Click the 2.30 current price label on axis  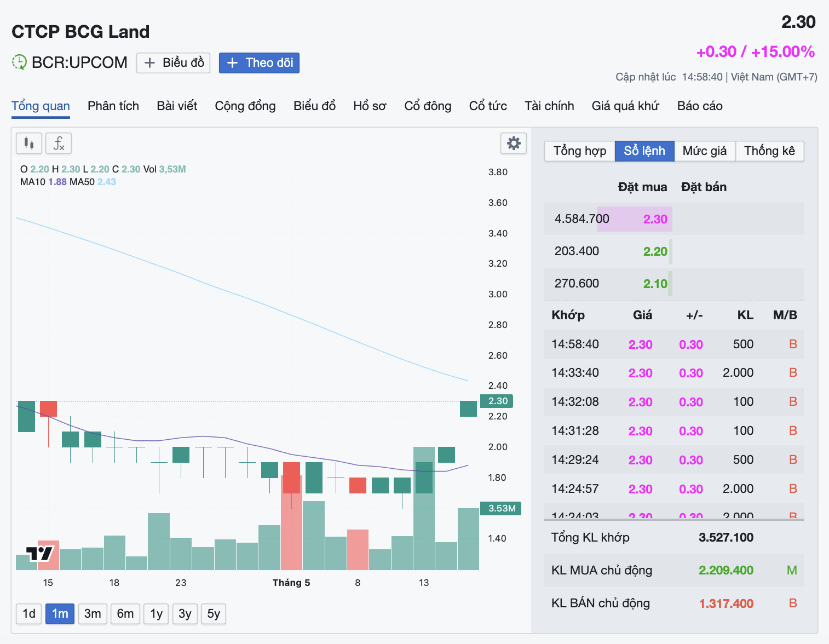pyautogui.click(x=497, y=401)
